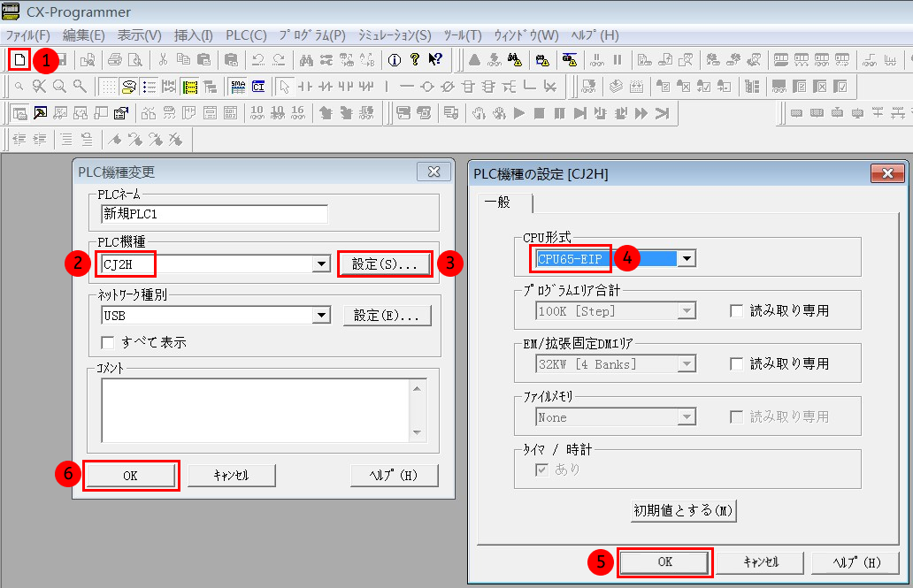Click the Redo arrow icon
913x588 pixels.
point(279,59)
